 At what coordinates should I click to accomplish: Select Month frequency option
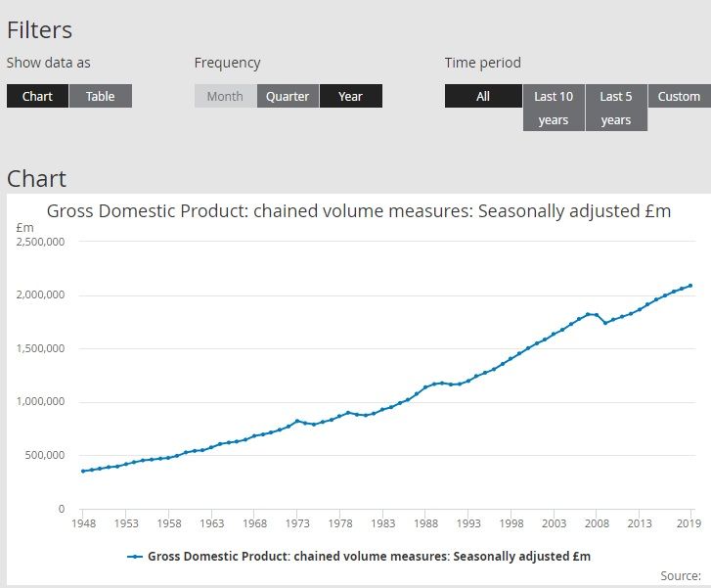coord(225,96)
